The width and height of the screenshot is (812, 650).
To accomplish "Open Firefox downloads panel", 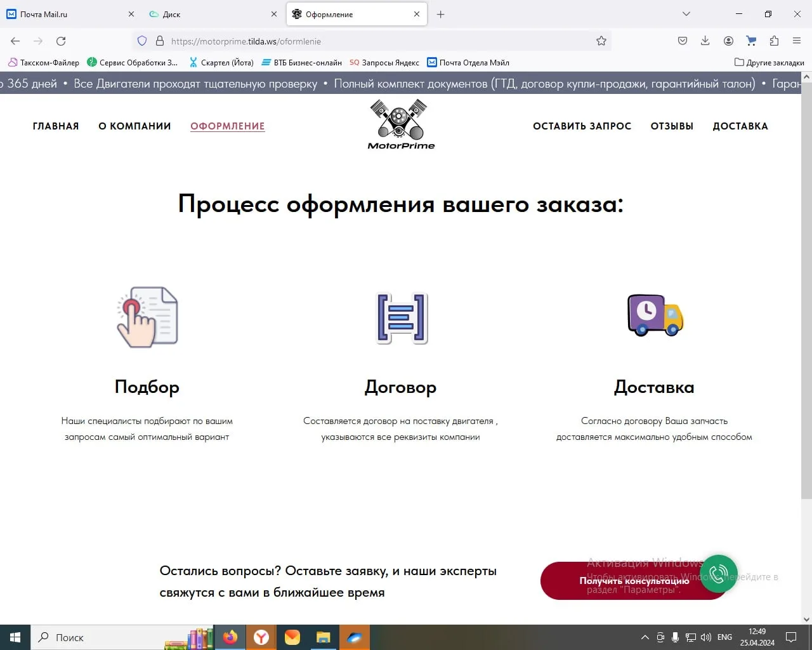I will click(705, 41).
